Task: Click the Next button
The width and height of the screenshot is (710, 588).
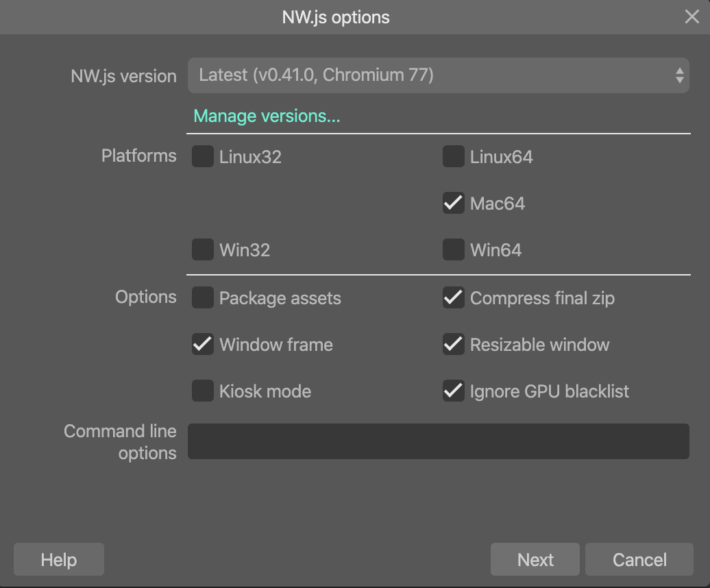Action: (535, 559)
